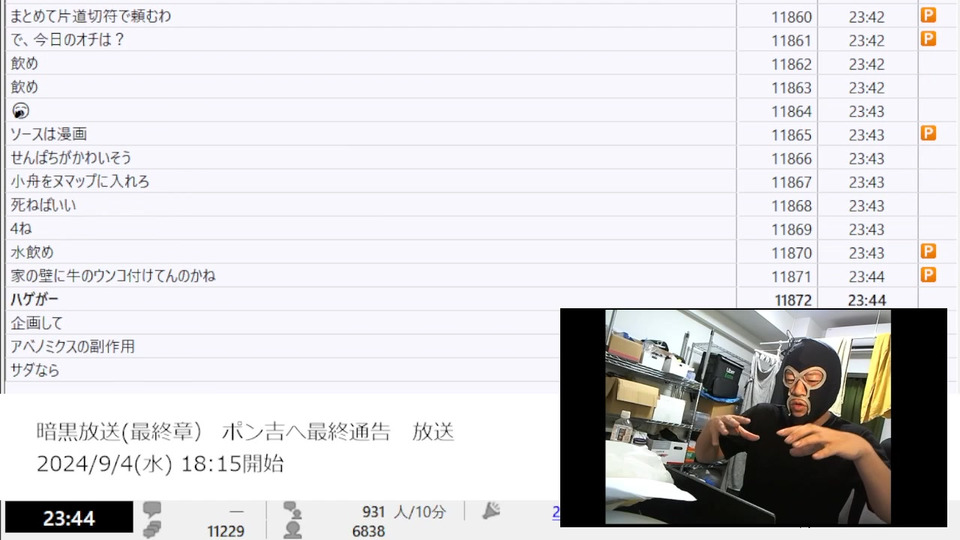The image size is (960, 540).
Task: Click the total visitors person icon
Action: (293, 530)
